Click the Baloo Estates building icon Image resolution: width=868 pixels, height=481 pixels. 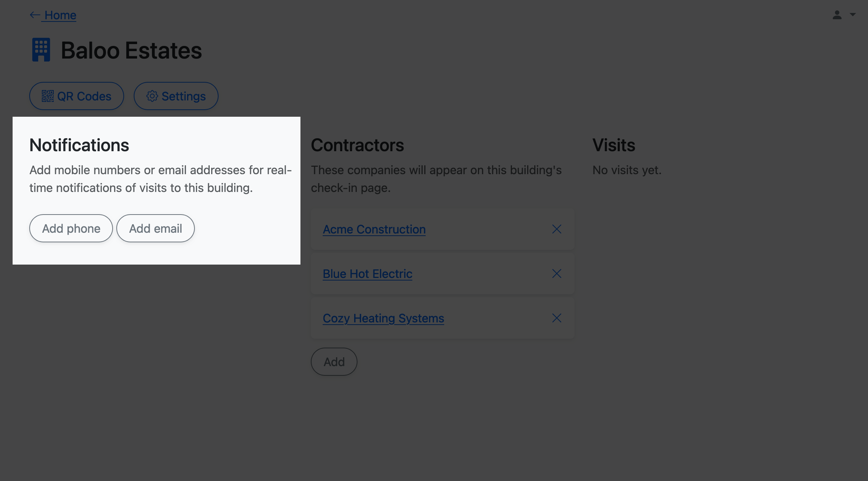click(41, 50)
